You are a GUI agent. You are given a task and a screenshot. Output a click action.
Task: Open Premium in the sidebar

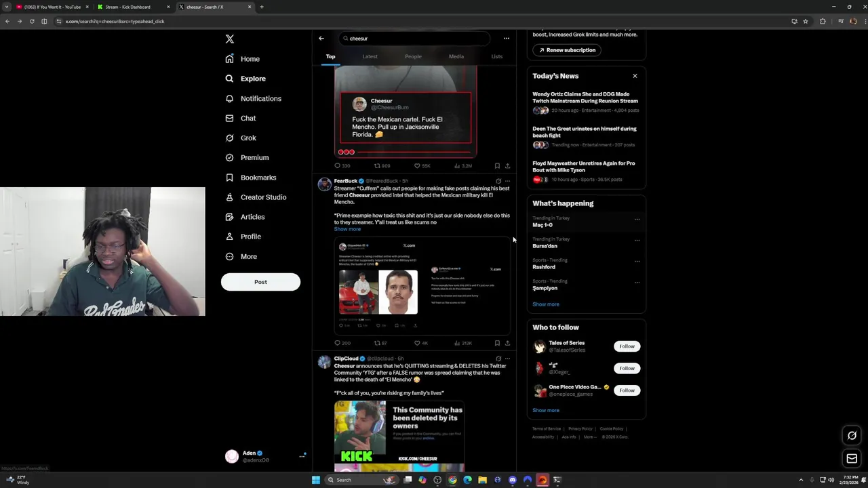pyautogui.click(x=247, y=157)
